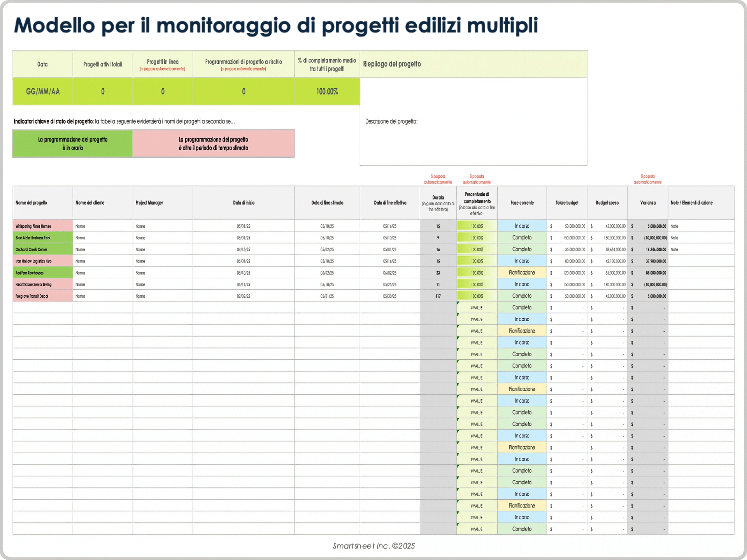Click total budget 35,000,000.00 for Orchard Creek
Screen dimensions: 747x560
(567, 249)
